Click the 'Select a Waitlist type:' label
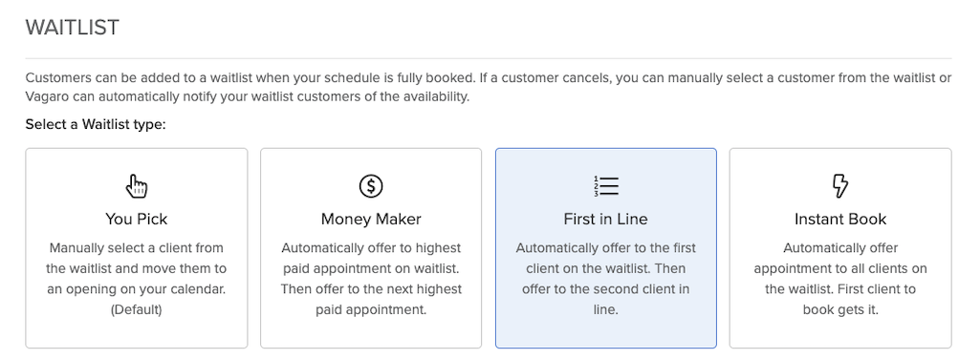This screenshot has height=359, width=980. click(x=96, y=124)
